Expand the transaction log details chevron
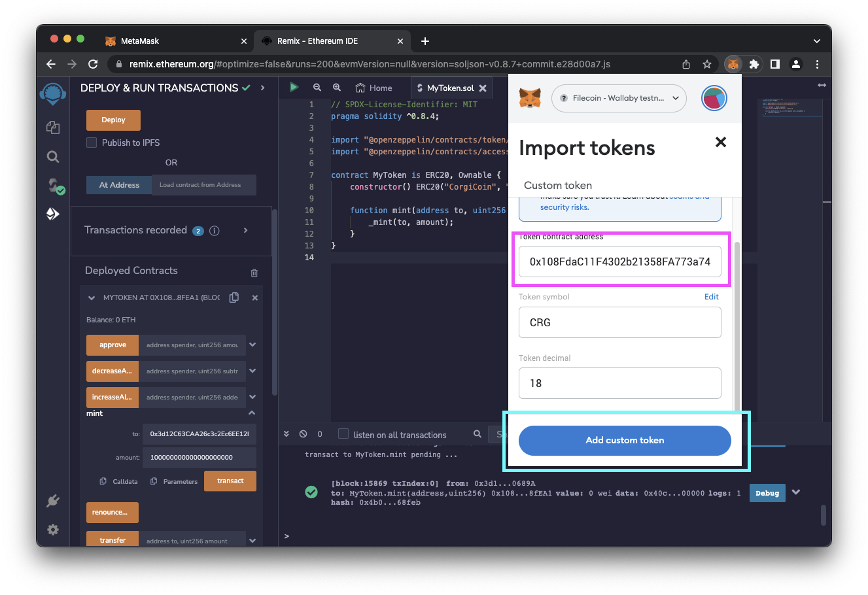 click(x=796, y=492)
